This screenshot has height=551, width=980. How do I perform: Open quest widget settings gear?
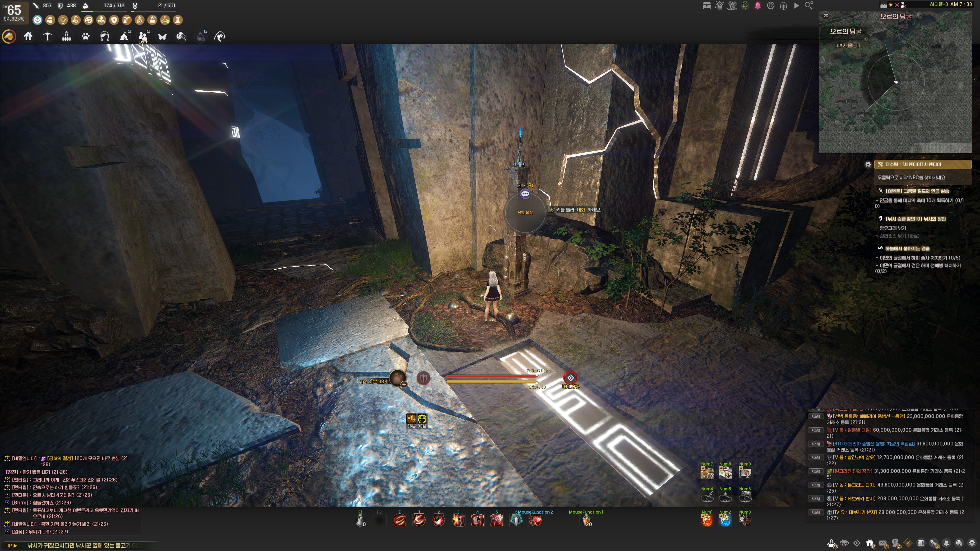(868, 164)
